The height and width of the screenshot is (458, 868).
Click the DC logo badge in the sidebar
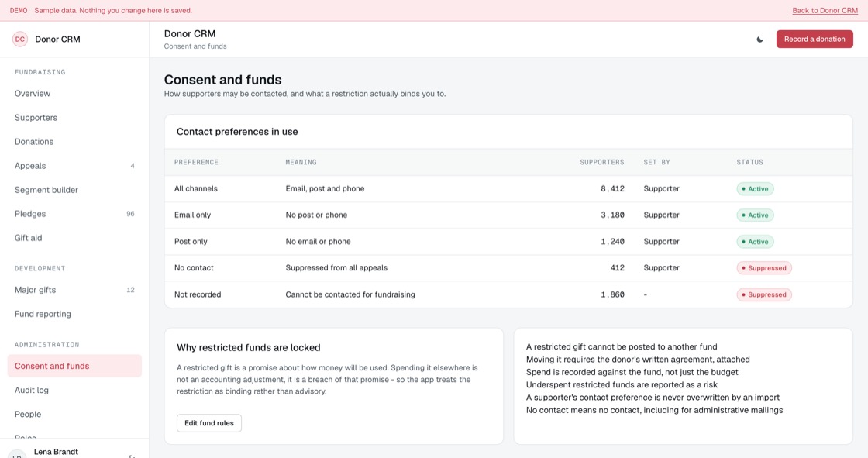[20, 40]
